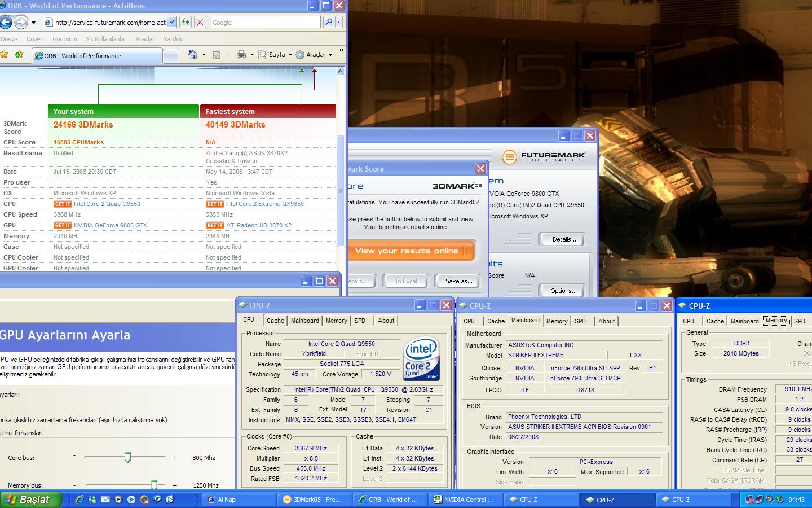Open the recent pages dropdown next to Forward

[x=33, y=23]
